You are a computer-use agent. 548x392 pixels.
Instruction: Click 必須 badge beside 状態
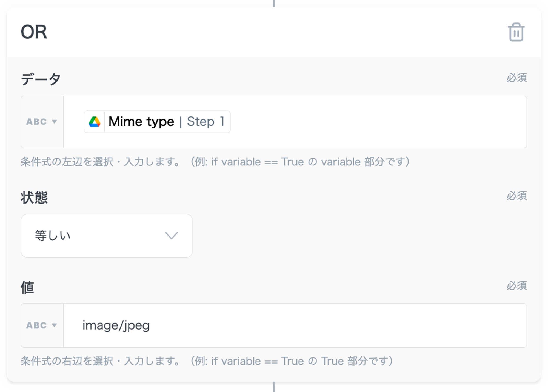pos(516,196)
